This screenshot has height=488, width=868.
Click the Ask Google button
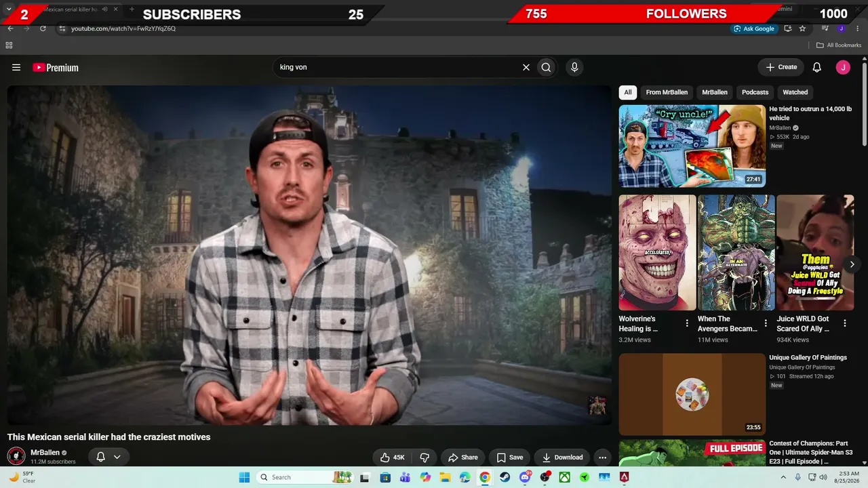(x=754, y=28)
